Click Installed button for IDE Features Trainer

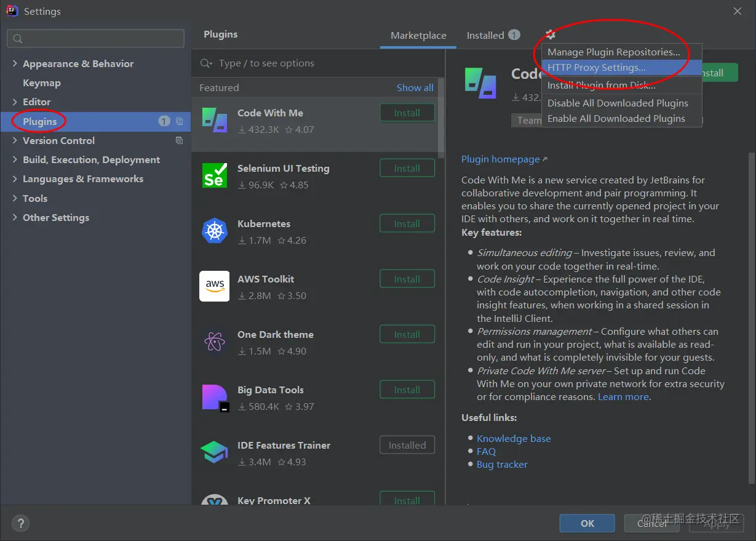[x=407, y=446]
